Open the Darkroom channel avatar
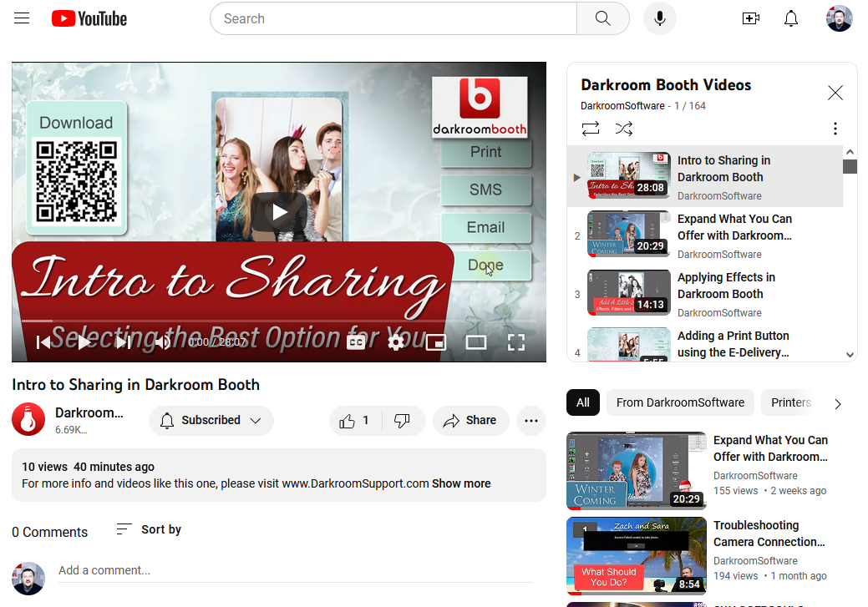Screen dimensions: 868x607 (28, 419)
